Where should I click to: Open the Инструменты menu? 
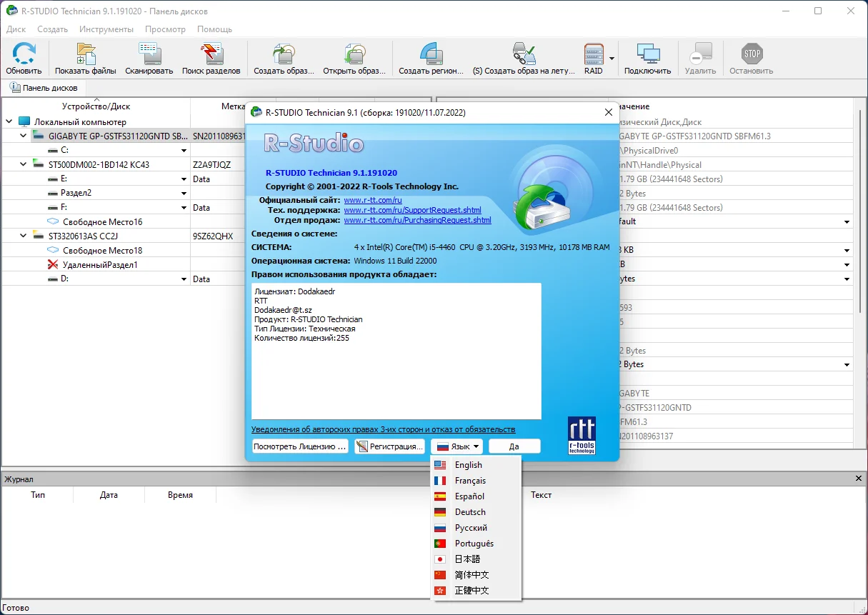coord(106,29)
